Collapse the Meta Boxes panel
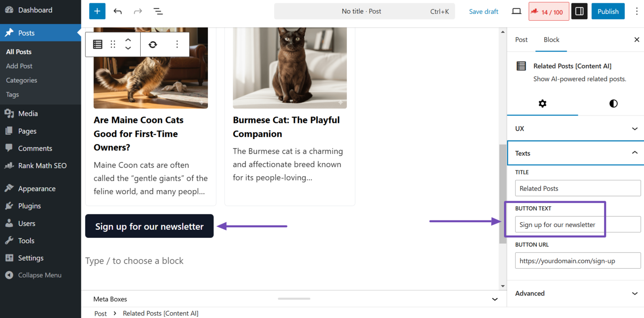644x318 pixels. click(494, 299)
